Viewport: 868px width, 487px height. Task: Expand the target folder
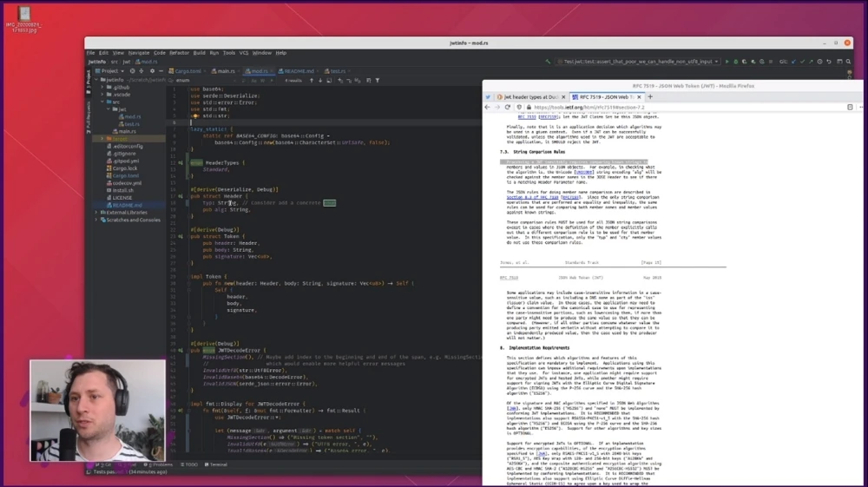click(x=103, y=138)
